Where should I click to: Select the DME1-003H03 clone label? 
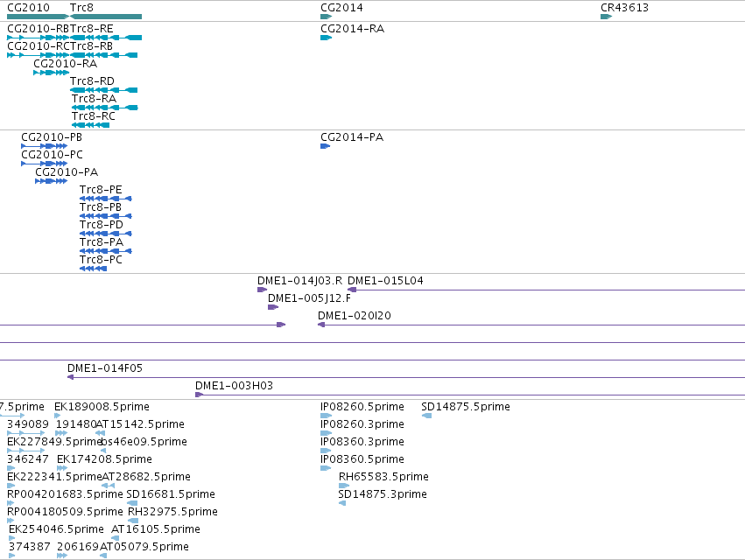(x=235, y=386)
